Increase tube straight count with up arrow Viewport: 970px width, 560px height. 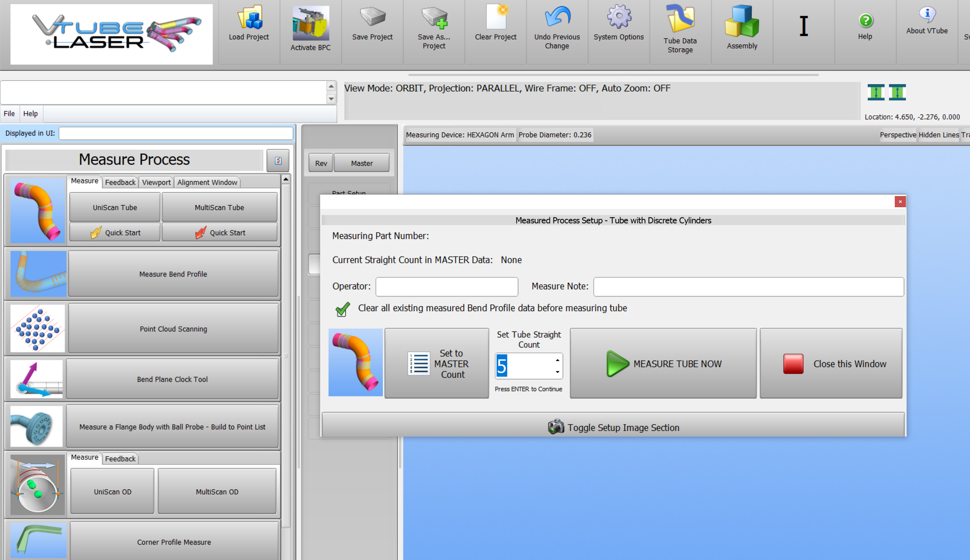(x=557, y=360)
